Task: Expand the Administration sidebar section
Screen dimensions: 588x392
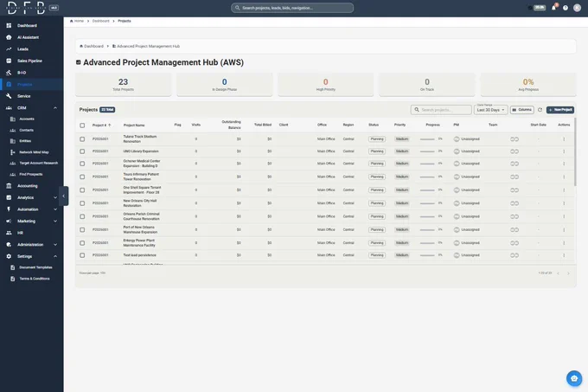Action: click(x=55, y=245)
